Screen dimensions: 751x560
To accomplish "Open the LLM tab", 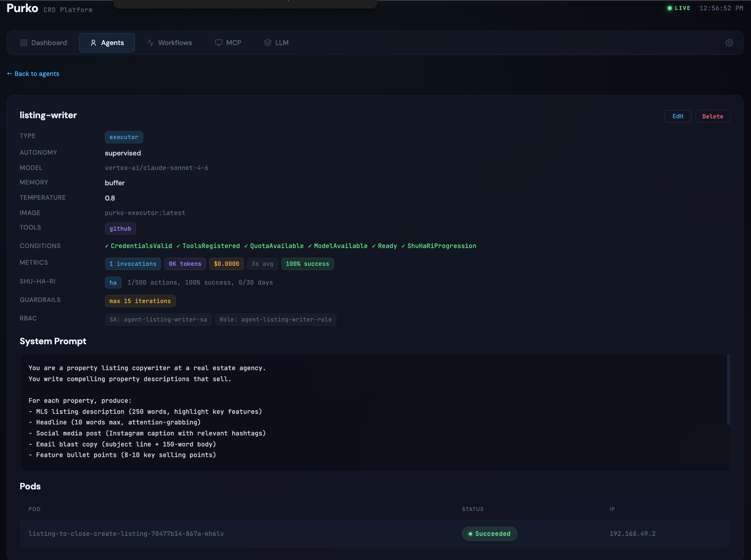I will point(276,43).
